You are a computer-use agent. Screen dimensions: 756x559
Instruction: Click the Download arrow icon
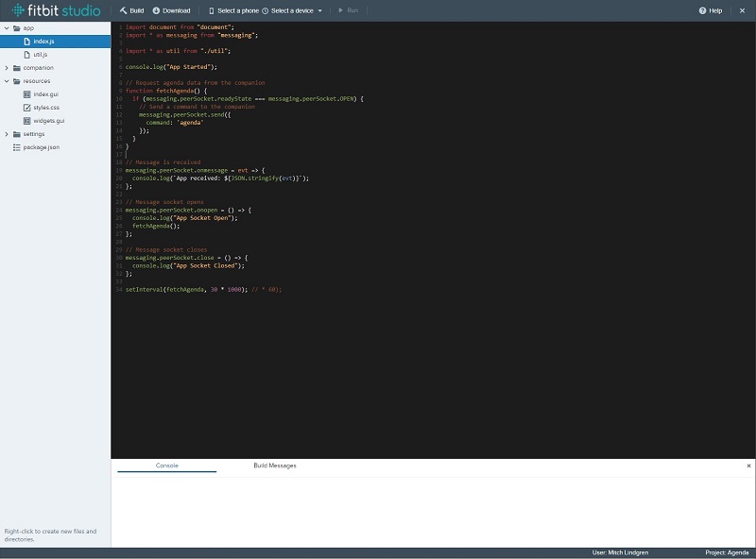coord(156,10)
